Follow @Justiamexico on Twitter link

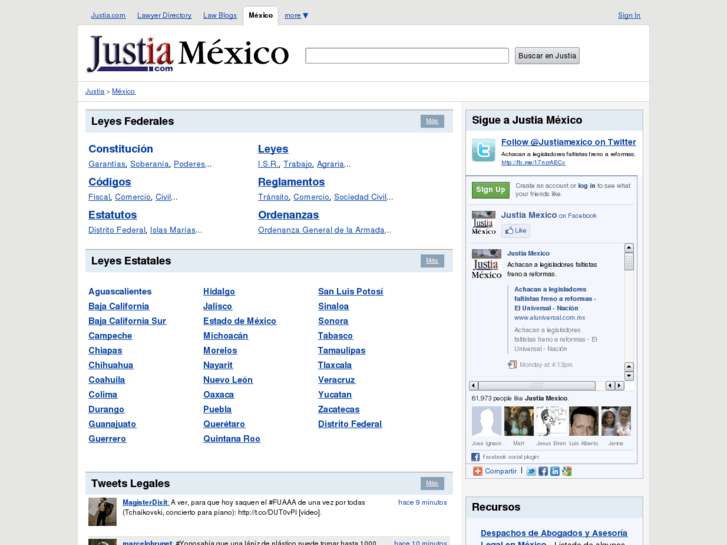[568, 142]
